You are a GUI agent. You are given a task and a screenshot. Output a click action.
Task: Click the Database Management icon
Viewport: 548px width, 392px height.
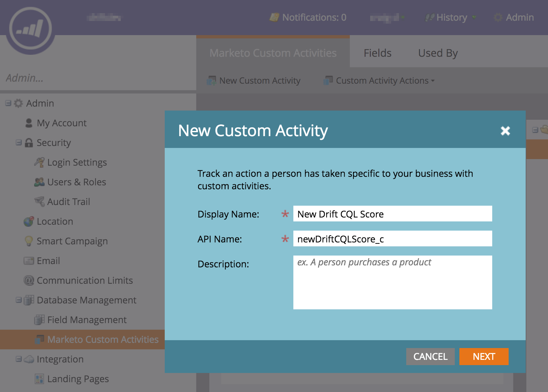29,300
